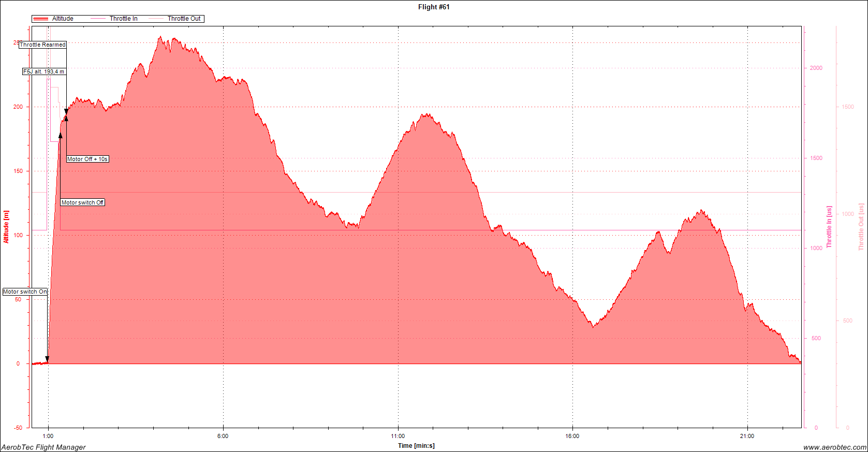Click the Throttle Out legend entry
The image size is (868, 452).
tap(175, 19)
